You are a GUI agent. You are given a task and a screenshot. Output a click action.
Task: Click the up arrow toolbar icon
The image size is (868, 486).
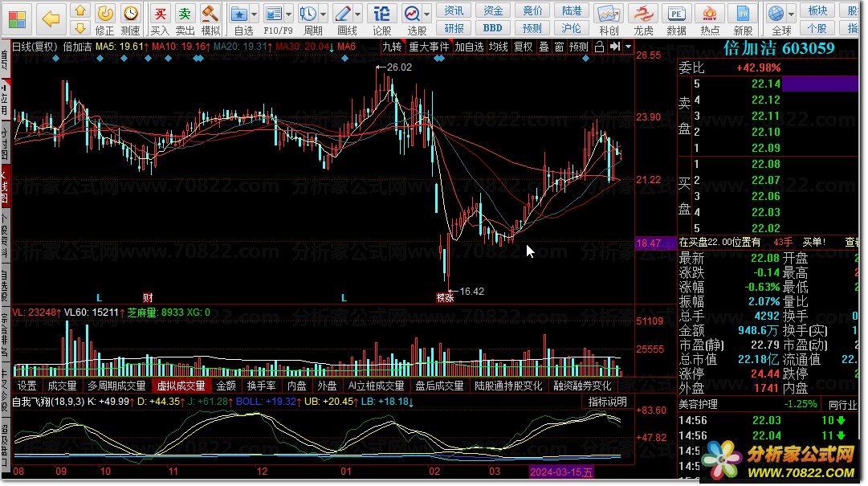[80, 10]
